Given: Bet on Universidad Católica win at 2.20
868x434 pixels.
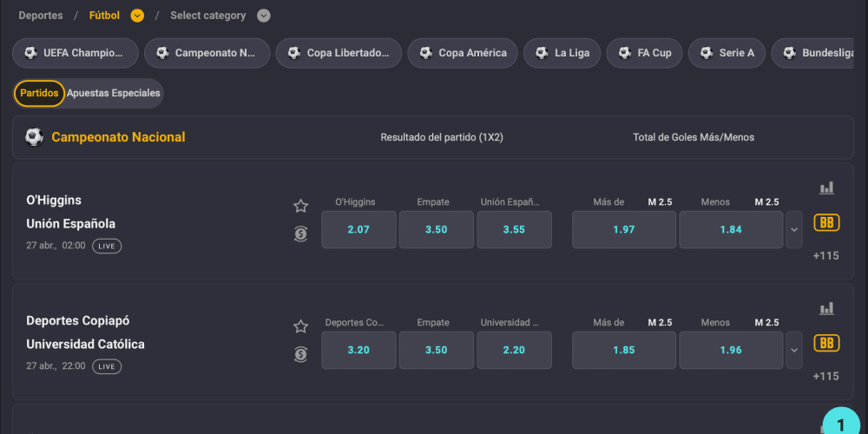Looking at the screenshot, I should tap(514, 351).
